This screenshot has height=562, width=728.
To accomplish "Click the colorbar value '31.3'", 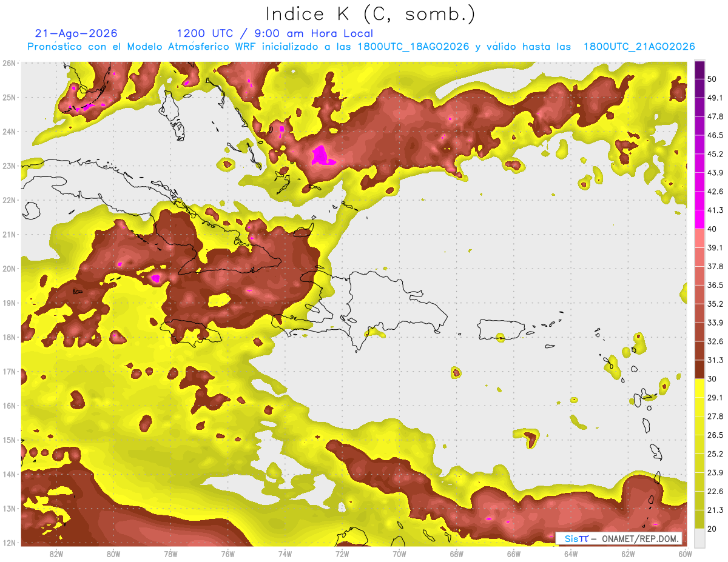I will tap(715, 360).
